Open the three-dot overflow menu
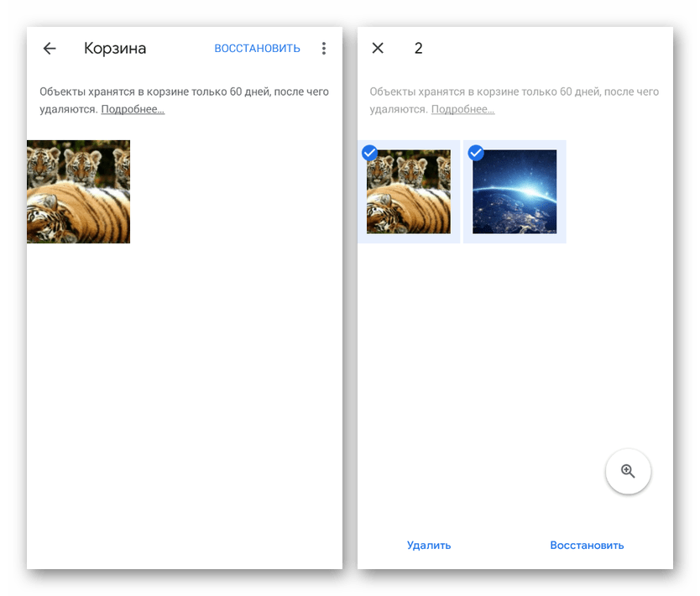 click(x=324, y=49)
